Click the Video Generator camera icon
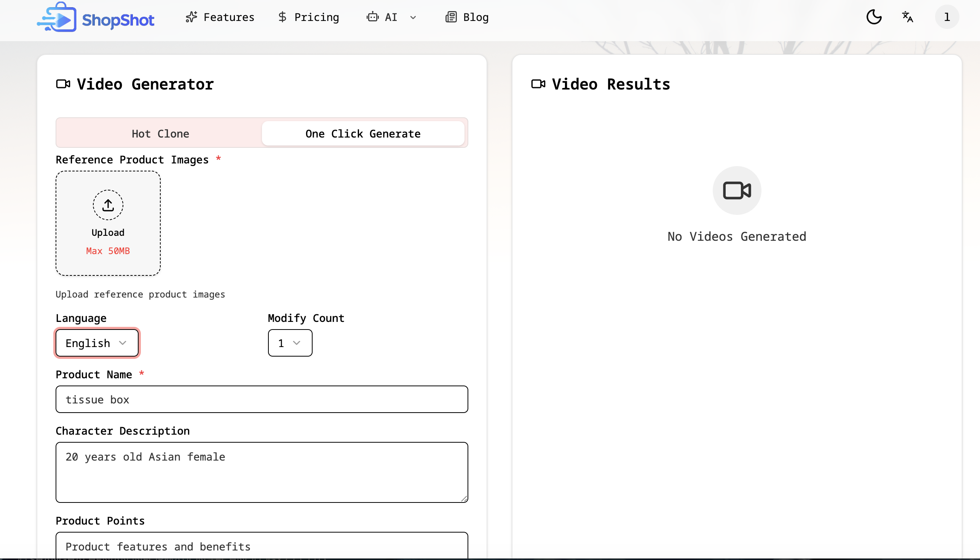Viewport: 980px width, 560px height. 63,84
